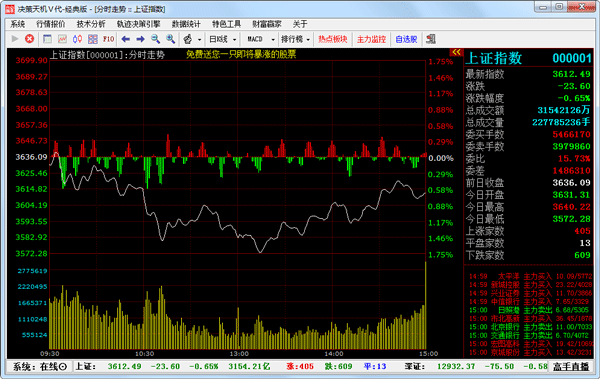Open the 数据统计 menu
Screen dimensions: 600x379
click(x=186, y=24)
